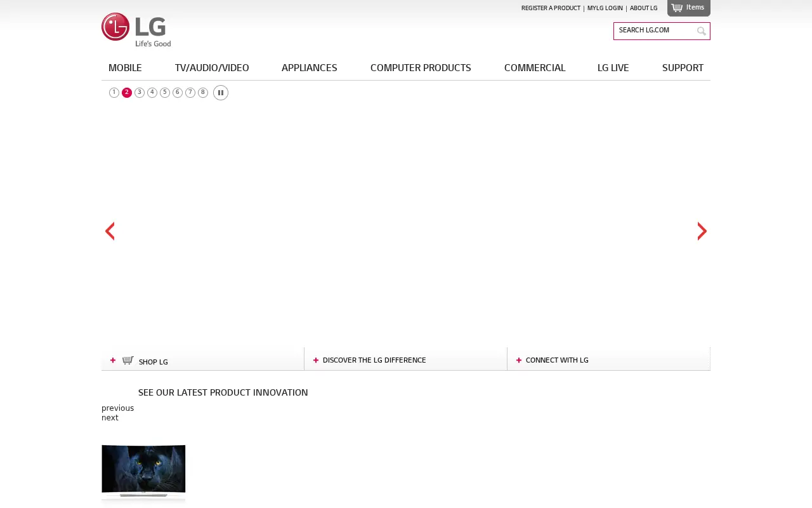This screenshot has width=812, height=508.
Task: Select carousel slide 8
Action: tap(203, 93)
